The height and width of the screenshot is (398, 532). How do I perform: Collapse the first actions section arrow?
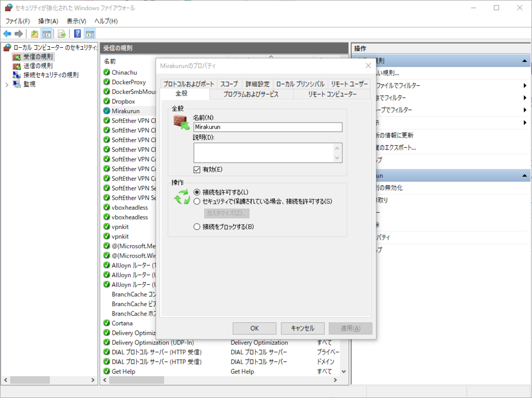(x=524, y=61)
